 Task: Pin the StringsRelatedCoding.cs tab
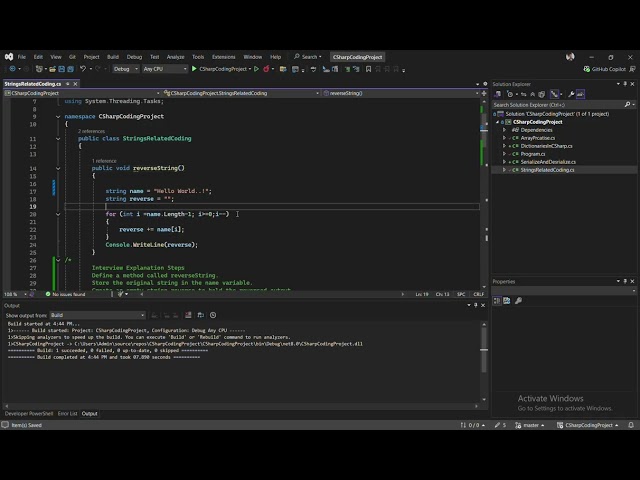(68, 84)
